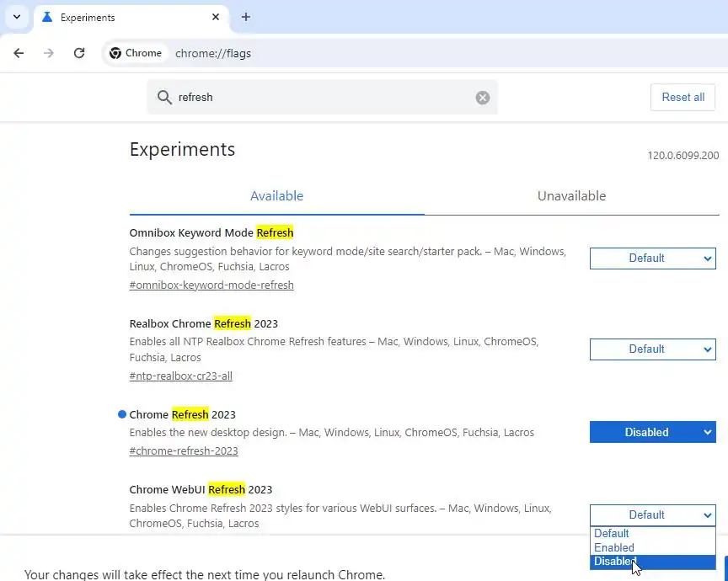
Task: Click Chrome WebUI Refresh 2023 dropdown box
Action: coord(653,514)
